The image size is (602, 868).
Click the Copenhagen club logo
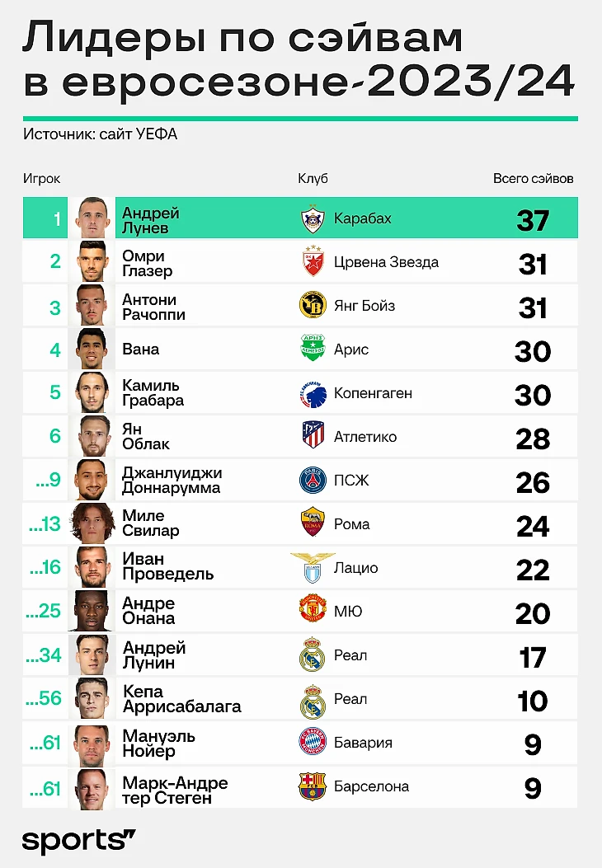(x=312, y=393)
